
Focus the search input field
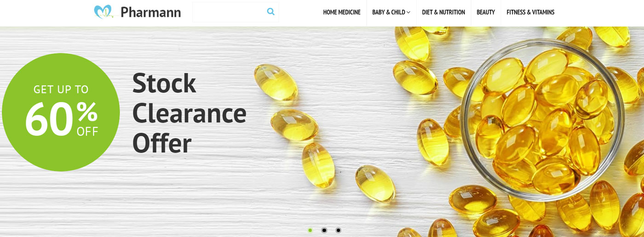(x=229, y=12)
